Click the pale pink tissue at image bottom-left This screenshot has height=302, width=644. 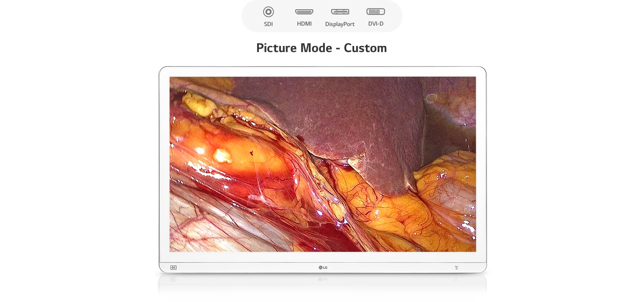(x=193, y=230)
